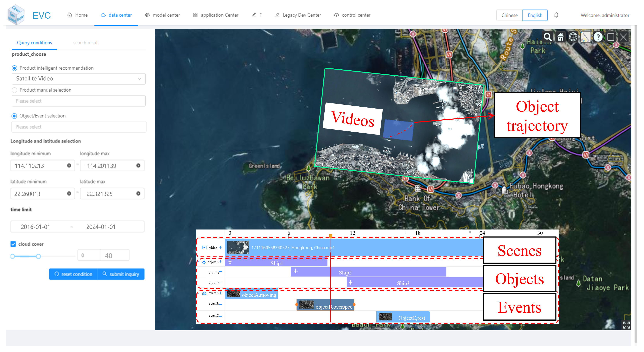This screenshot has width=644, height=352.
Task: Click the reset condition button
Action: pyautogui.click(x=73, y=274)
